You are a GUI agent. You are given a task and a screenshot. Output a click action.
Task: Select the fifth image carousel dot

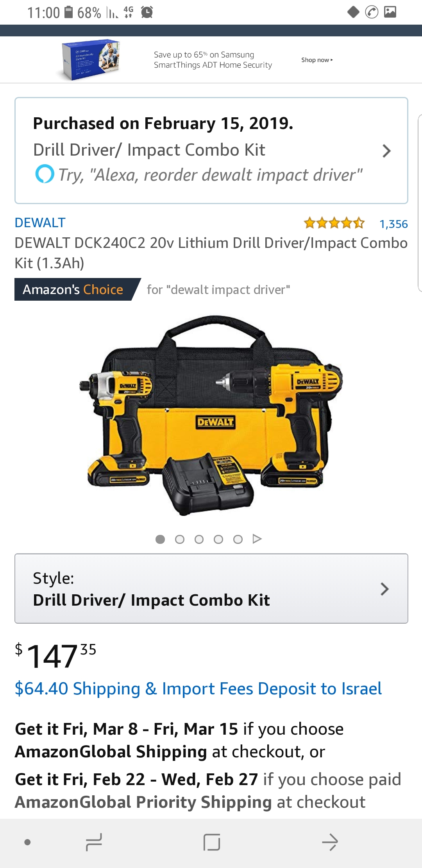[x=238, y=540]
